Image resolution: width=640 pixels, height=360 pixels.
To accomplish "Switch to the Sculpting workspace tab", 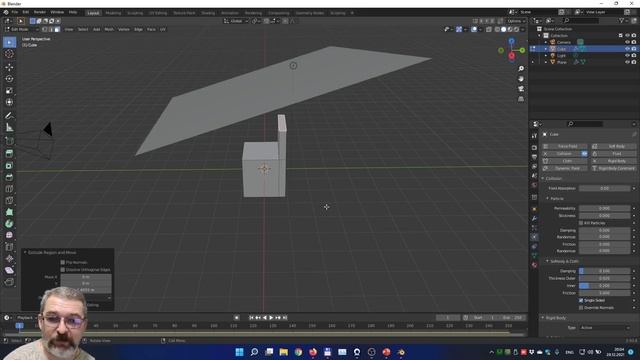I will pos(135,13).
